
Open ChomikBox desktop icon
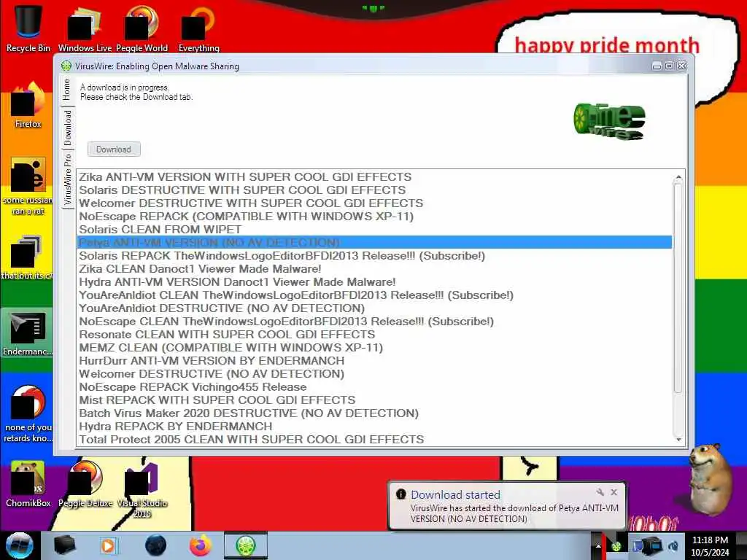(28, 484)
